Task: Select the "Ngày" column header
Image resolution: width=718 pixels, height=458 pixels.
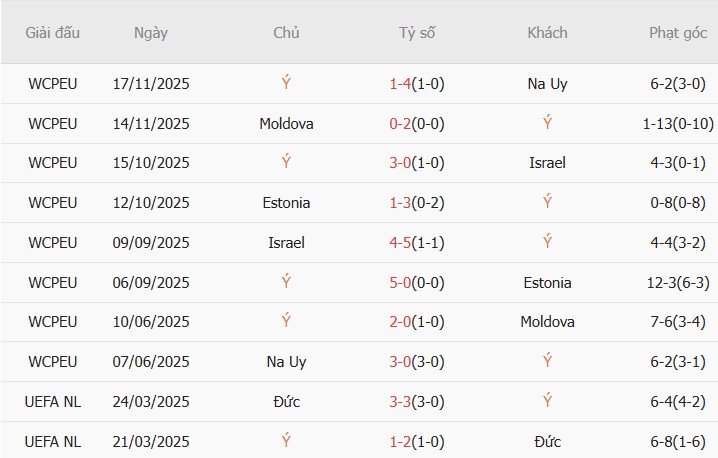Action: click(x=151, y=33)
